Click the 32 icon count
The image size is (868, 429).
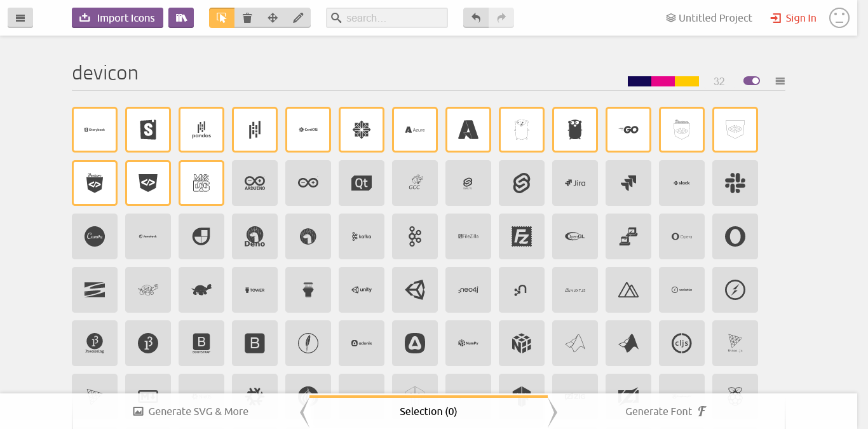pyautogui.click(x=719, y=81)
